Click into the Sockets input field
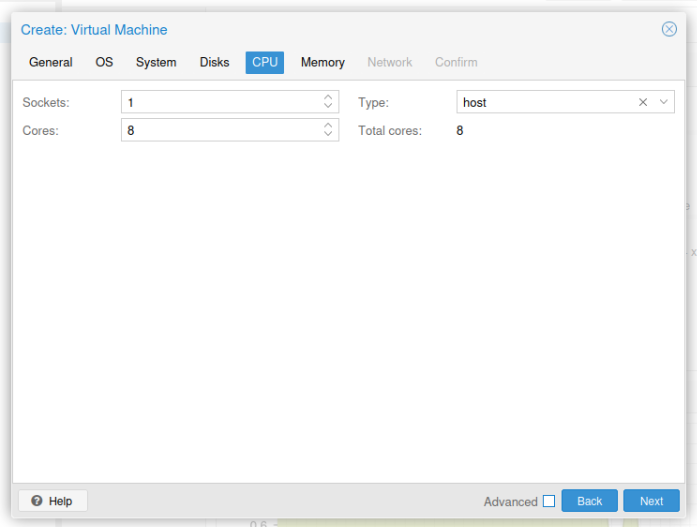 tap(220, 102)
